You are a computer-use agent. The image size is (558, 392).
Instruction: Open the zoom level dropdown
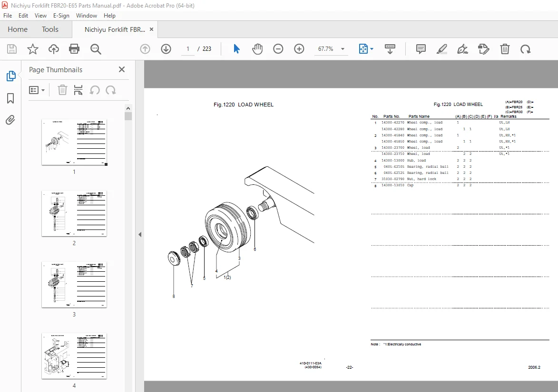pyautogui.click(x=343, y=49)
